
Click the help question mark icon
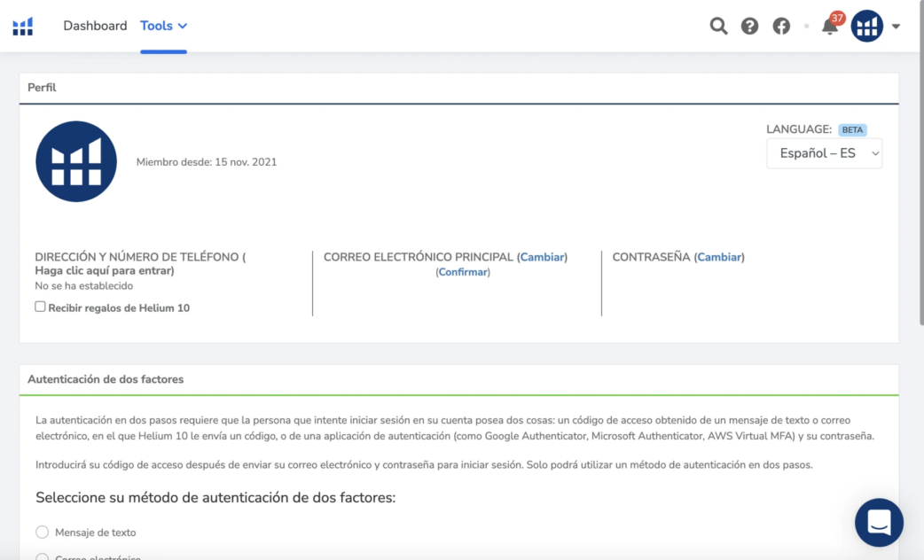coord(749,26)
